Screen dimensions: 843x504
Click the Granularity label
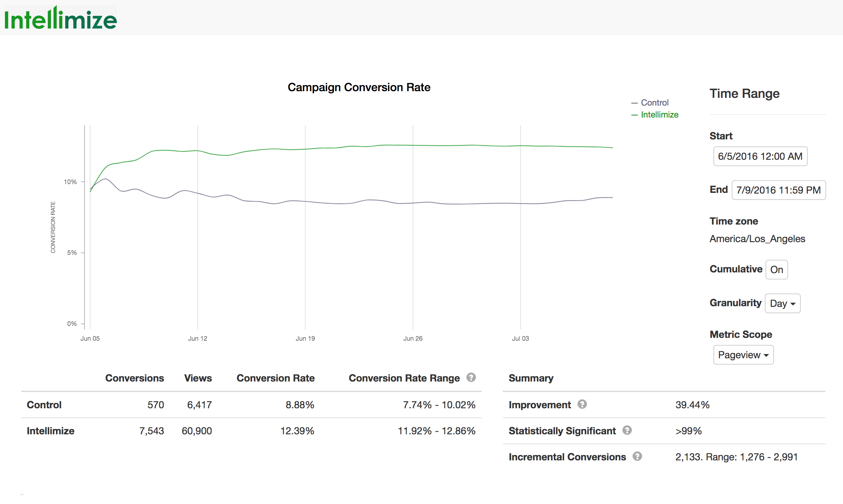735,303
